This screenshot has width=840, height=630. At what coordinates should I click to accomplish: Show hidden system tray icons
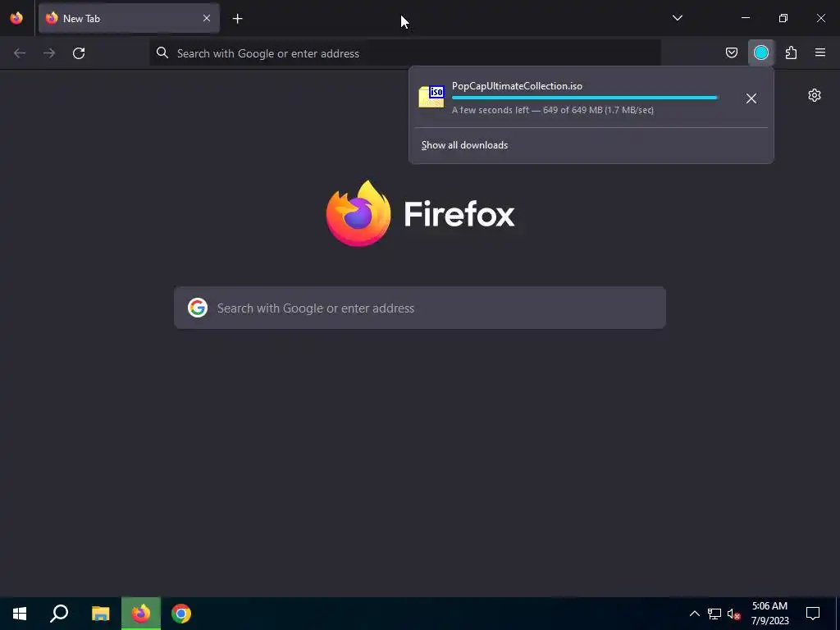[x=694, y=614]
